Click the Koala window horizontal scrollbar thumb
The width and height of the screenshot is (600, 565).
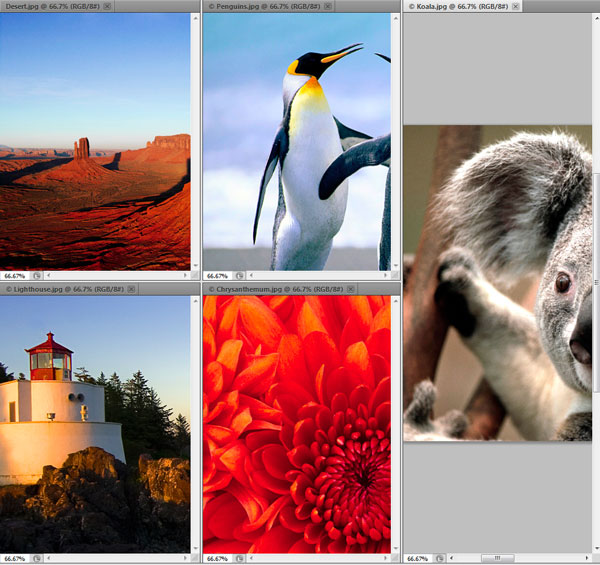click(496, 558)
